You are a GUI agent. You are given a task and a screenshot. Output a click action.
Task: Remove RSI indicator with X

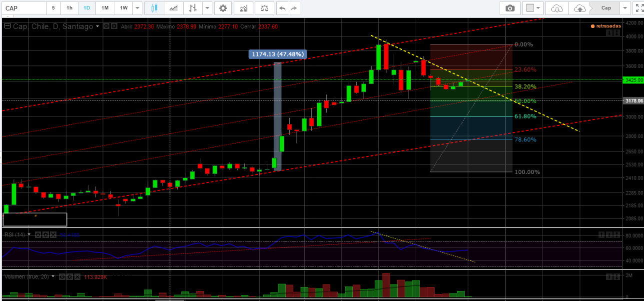pyautogui.click(x=52, y=234)
